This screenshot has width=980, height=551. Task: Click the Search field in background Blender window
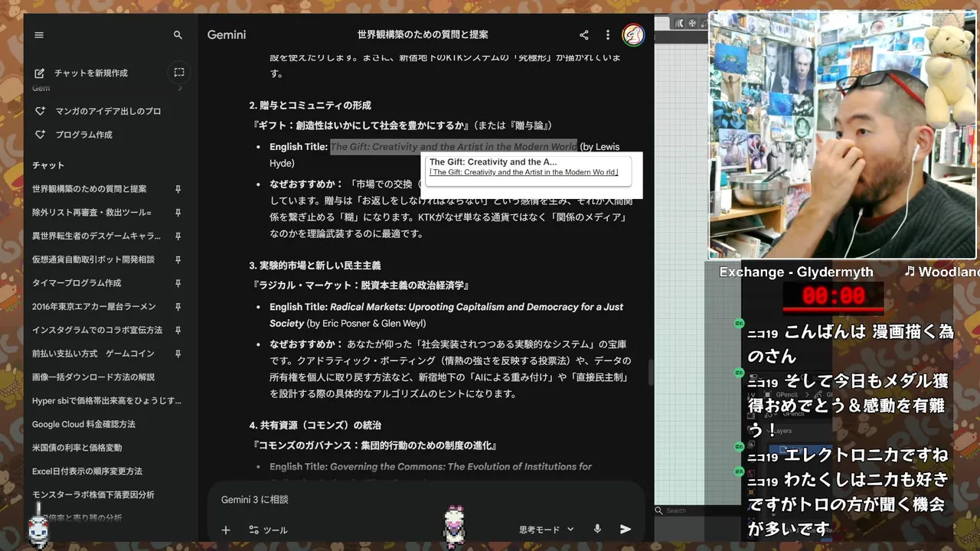[697, 510]
